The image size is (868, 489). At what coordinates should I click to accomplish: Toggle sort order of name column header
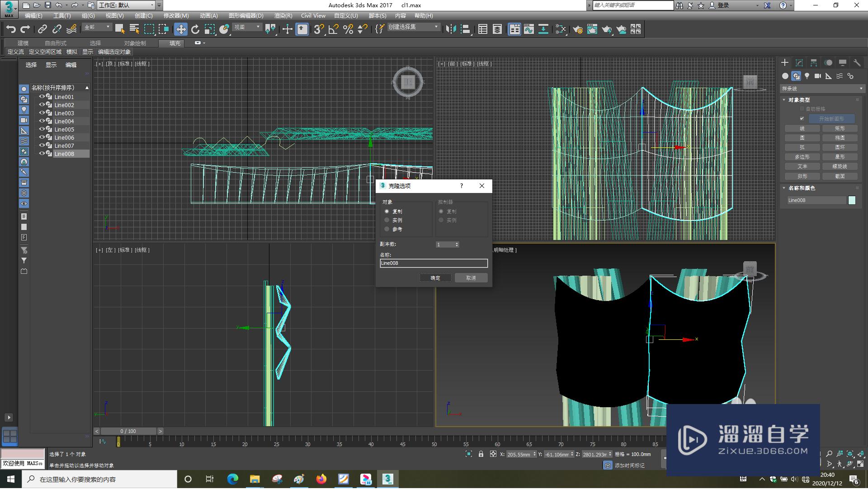pyautogui.click(x=60, y=88)
